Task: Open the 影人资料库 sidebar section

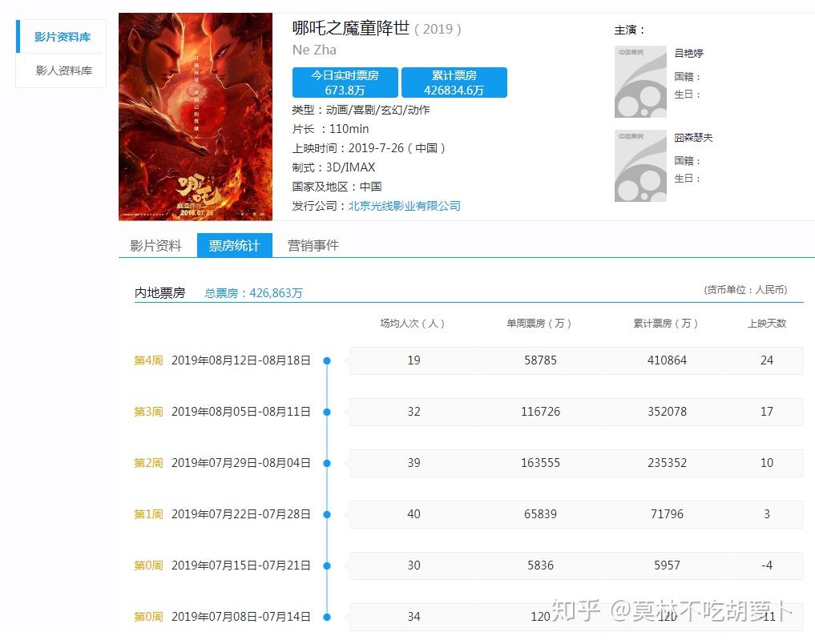Action: click(x=63, y=70)
